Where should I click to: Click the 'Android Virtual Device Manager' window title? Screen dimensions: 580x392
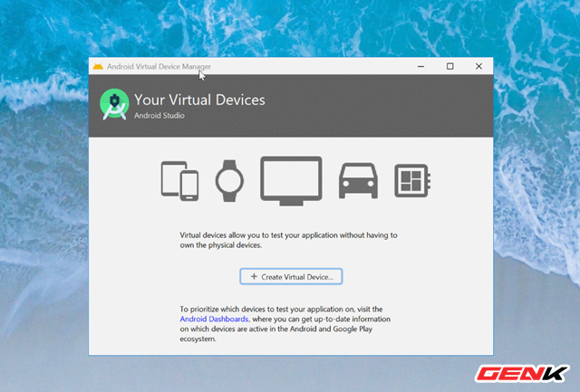coord(159,66)
